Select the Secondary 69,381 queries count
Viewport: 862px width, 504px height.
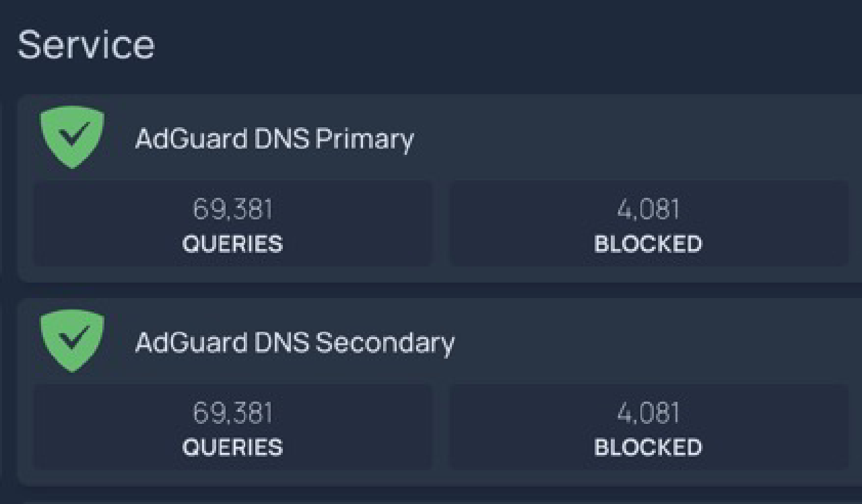coord(232,413)
